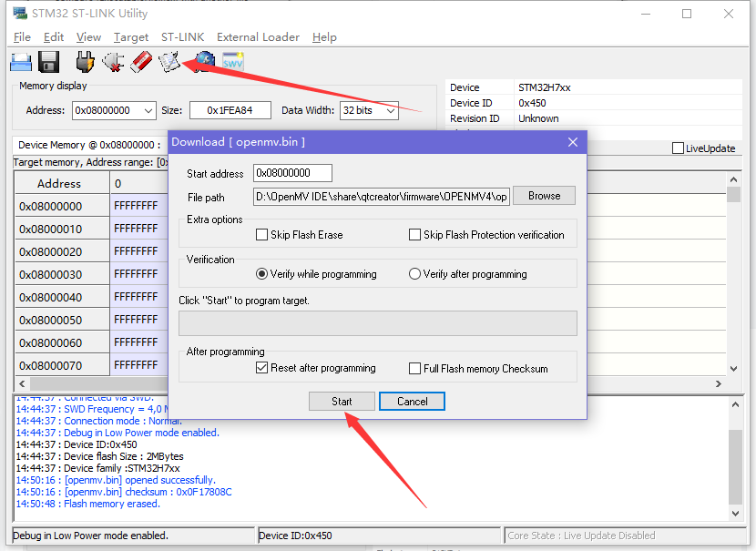The height and width of the screenshot is (551, 756).
Task: Click the Full chip erase eraser icon
Action: coord(141,62)
